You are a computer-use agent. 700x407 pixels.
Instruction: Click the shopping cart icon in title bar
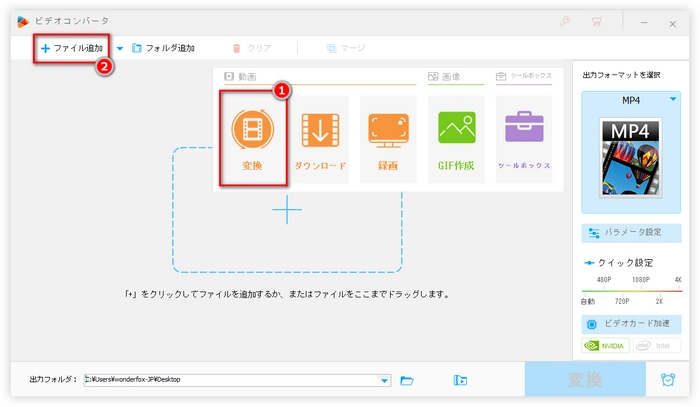pyautogui.click(x=597, y=21)
